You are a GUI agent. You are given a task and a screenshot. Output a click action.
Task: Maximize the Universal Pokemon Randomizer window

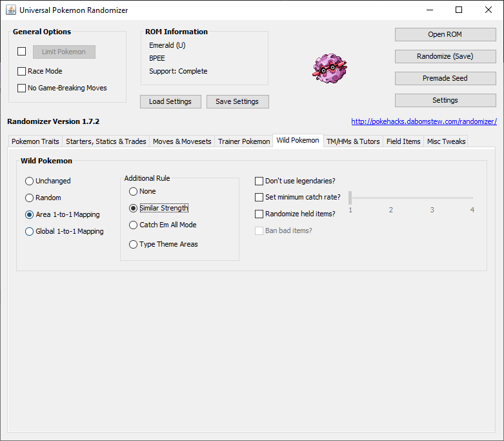[x=459, y=10]
